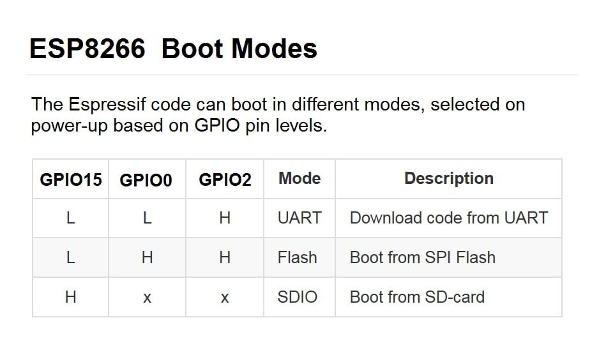Select the GPIO0 column header
This screenshot has width=599, height=364.
pyautogui.click(x=146, y=180)
